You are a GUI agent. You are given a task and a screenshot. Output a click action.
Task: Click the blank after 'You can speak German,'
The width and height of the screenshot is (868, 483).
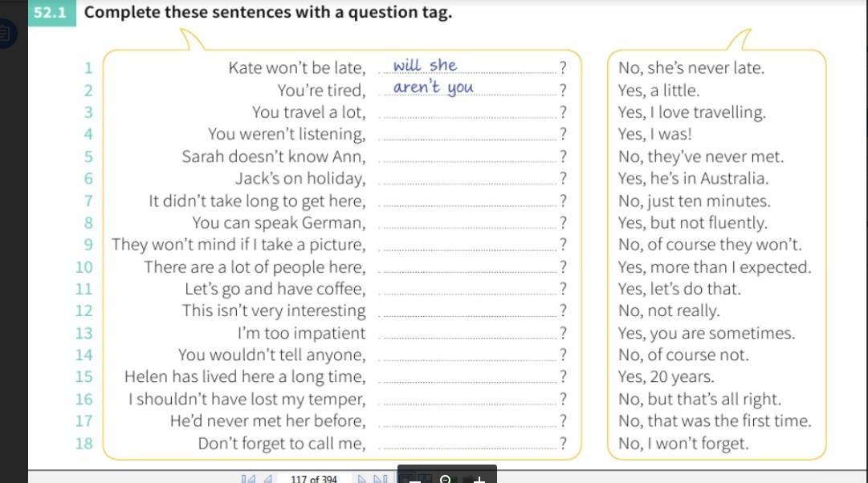tap(470, 223)
